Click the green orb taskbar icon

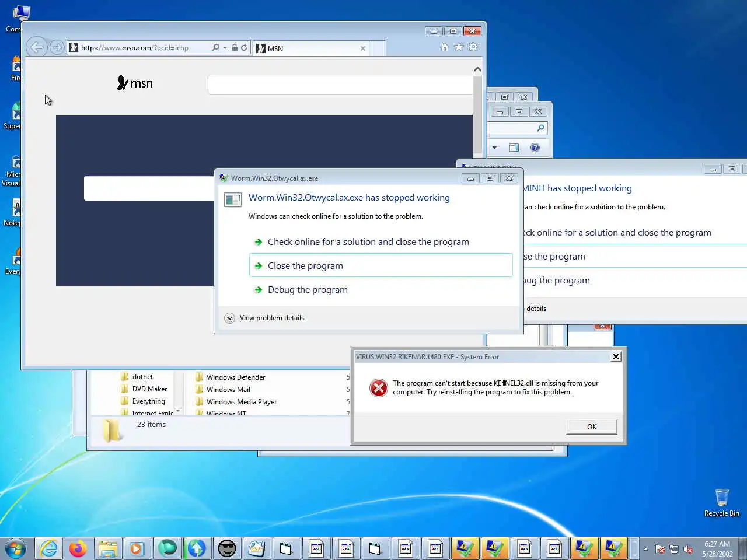click(167, 548)
